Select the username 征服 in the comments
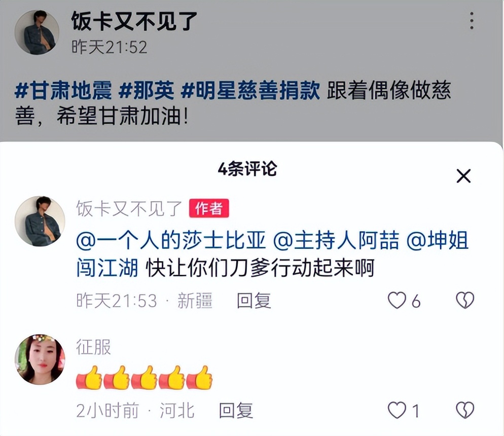504x436 pixels. [93, 347]
